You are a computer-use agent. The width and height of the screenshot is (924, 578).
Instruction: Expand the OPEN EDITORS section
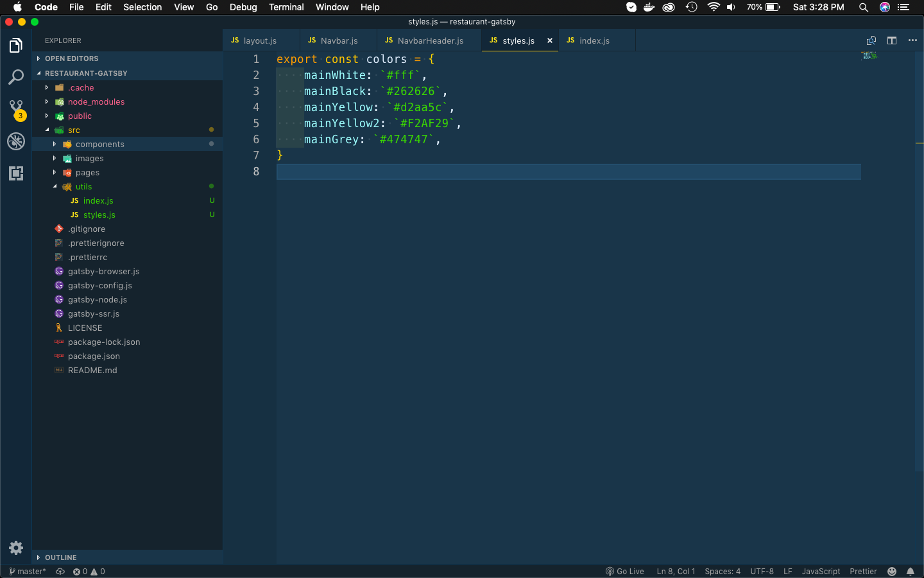tap(127, 58)
